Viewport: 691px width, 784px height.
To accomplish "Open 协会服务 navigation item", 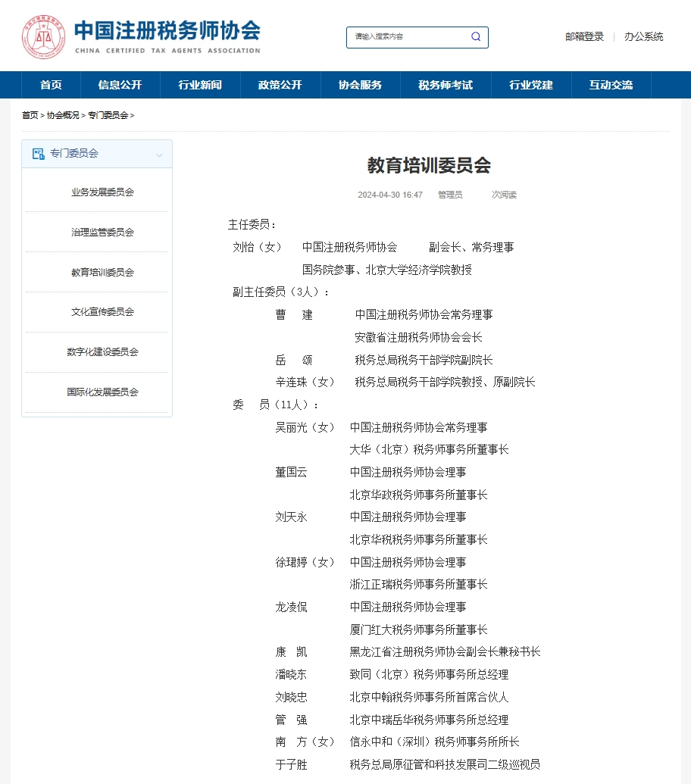I will [x=360, y=85].
